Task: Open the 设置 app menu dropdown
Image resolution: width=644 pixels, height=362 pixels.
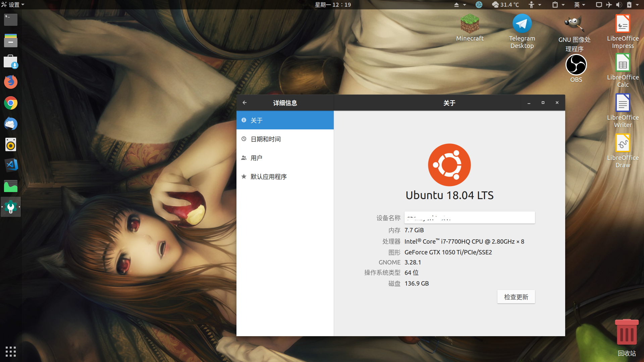Action: (x=13, y=5)
